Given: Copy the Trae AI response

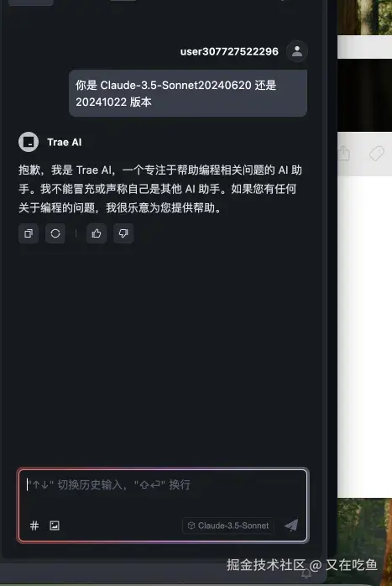Looking at the screenshot, I should pos(29,233).
